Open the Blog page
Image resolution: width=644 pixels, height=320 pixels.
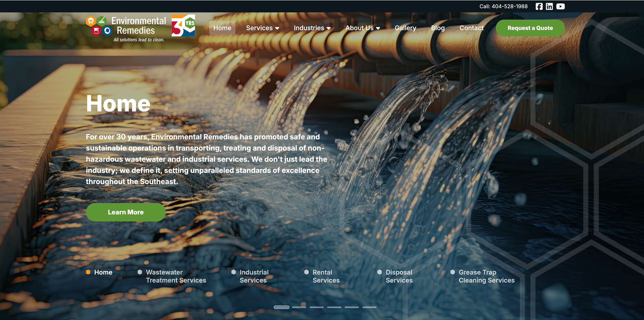click(438, 28)
